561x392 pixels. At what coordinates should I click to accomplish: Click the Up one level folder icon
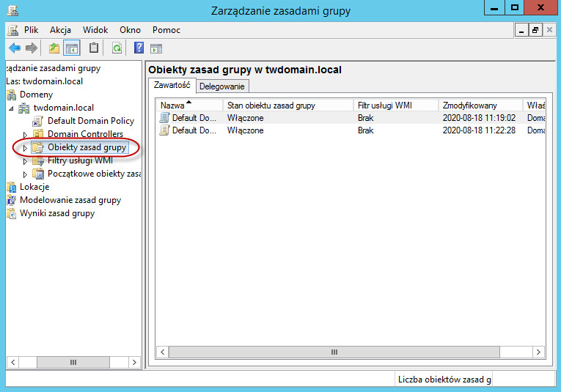[54, 48]
